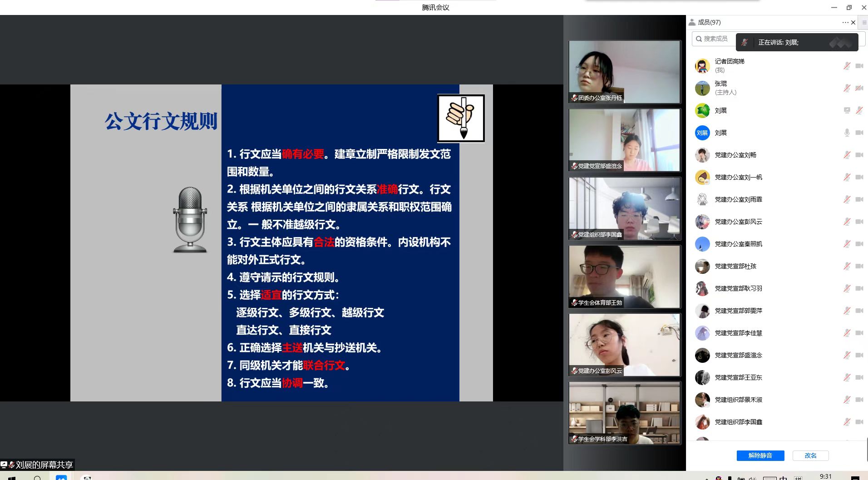
Task: Click the 改名 rename button
Action: point(810,455)
